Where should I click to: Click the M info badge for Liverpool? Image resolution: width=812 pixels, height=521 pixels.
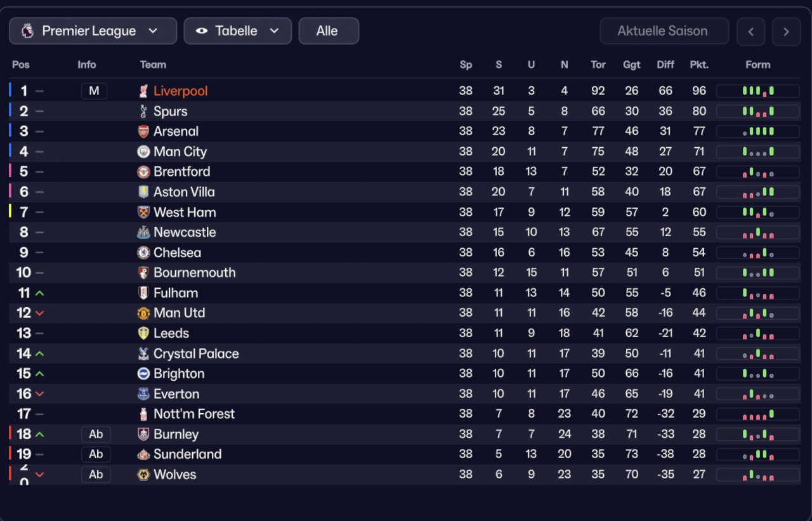94,91
